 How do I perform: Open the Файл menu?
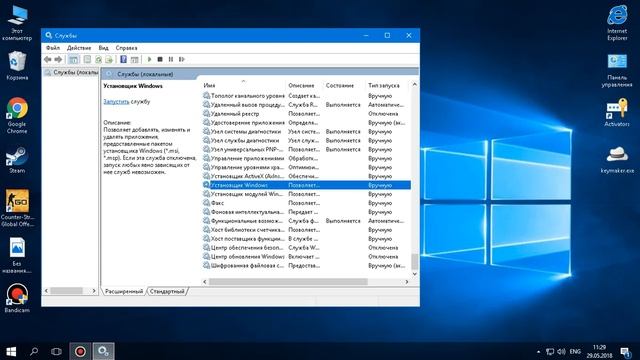53,48
